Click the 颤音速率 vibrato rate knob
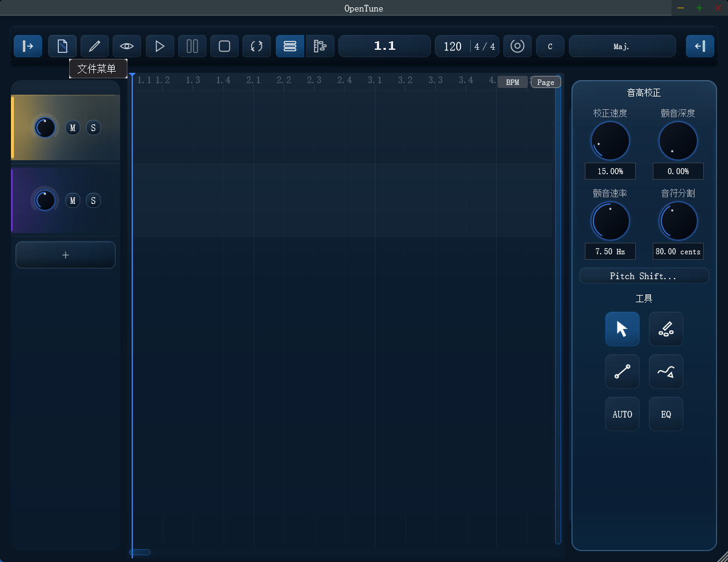The width and height of the screenshot is (728, 562). point(610,221)
